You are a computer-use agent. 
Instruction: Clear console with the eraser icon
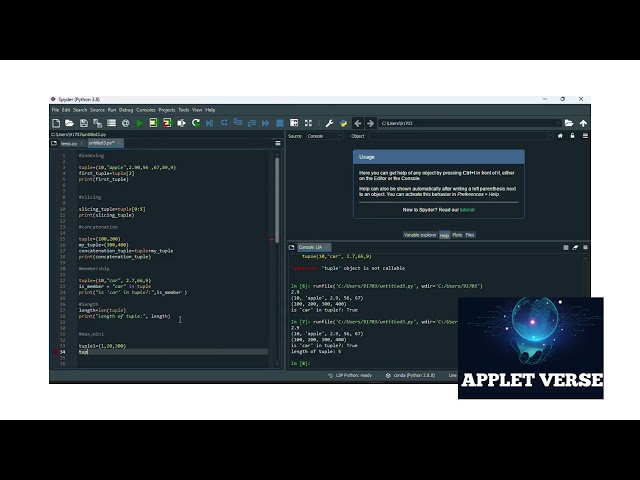[x=575, y=247]
